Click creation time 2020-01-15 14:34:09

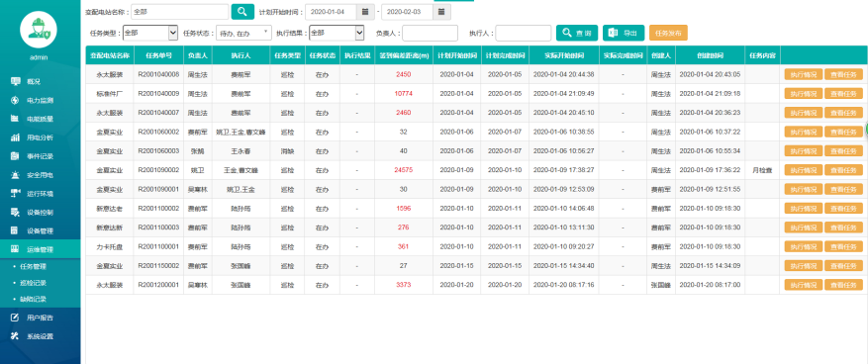[711, 266]
